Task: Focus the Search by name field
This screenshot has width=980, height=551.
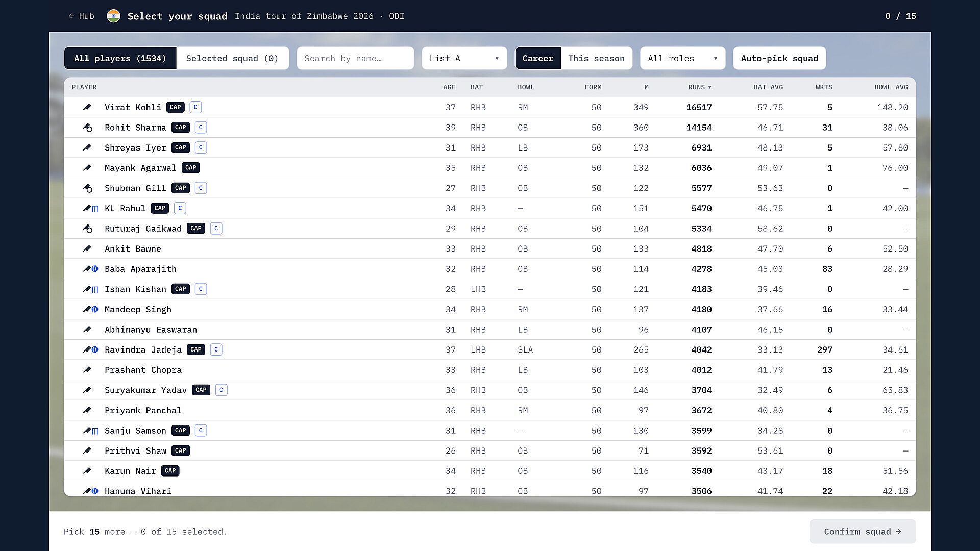Action: point(355,58)
